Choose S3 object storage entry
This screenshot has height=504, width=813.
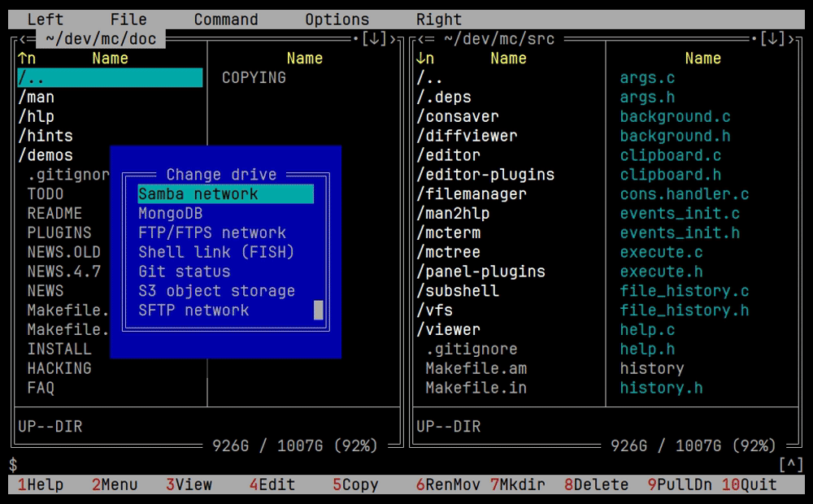[216, 291]
